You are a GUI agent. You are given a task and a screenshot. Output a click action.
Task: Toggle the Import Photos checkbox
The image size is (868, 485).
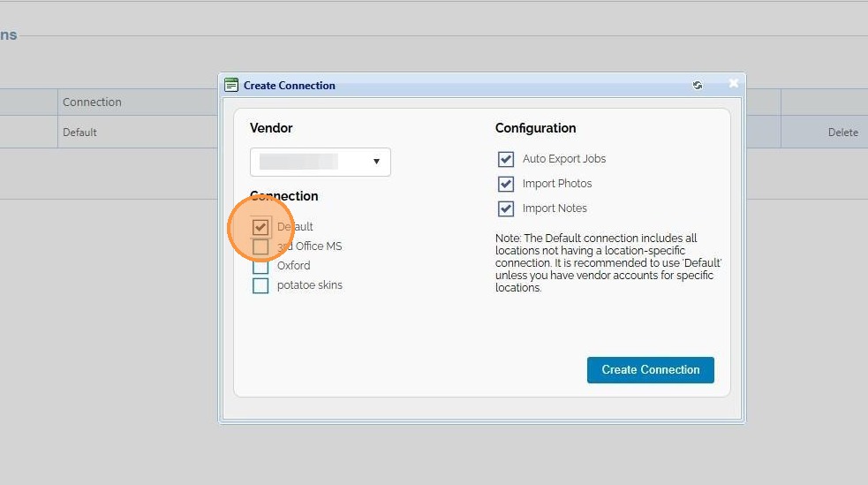click(x=506, y=184)
